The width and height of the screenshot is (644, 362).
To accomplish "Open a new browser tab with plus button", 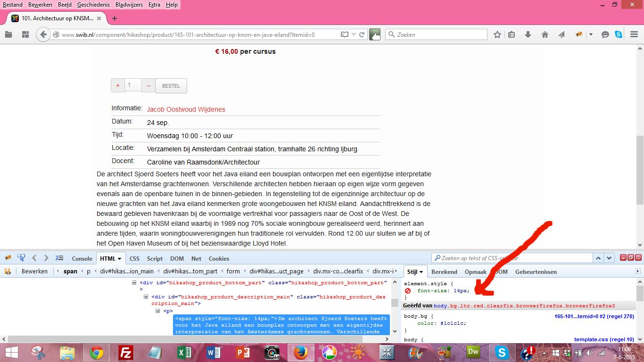I will point(114,18).
